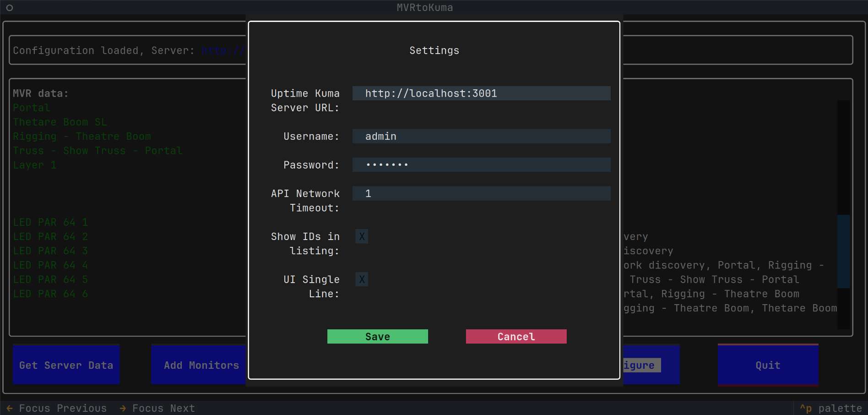
Task: Select 'Rigging - Theatre Boom' entry
Action: pos(82,137)
